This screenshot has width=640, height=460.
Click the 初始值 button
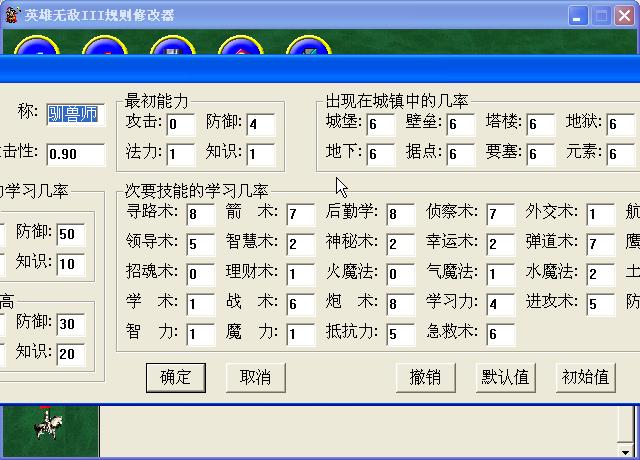click(585, 378)
